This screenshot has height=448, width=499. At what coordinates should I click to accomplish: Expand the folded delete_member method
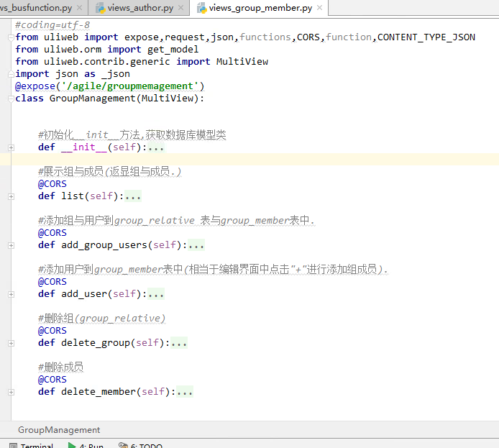pos(11,393)
